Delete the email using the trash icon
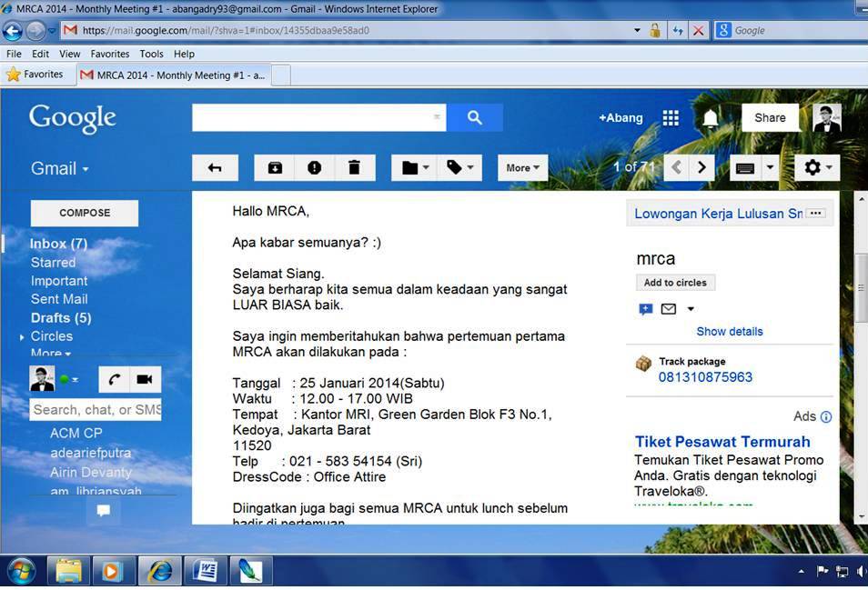The width and height of the screenshot is (868, 590). click(x=354, y=167)
